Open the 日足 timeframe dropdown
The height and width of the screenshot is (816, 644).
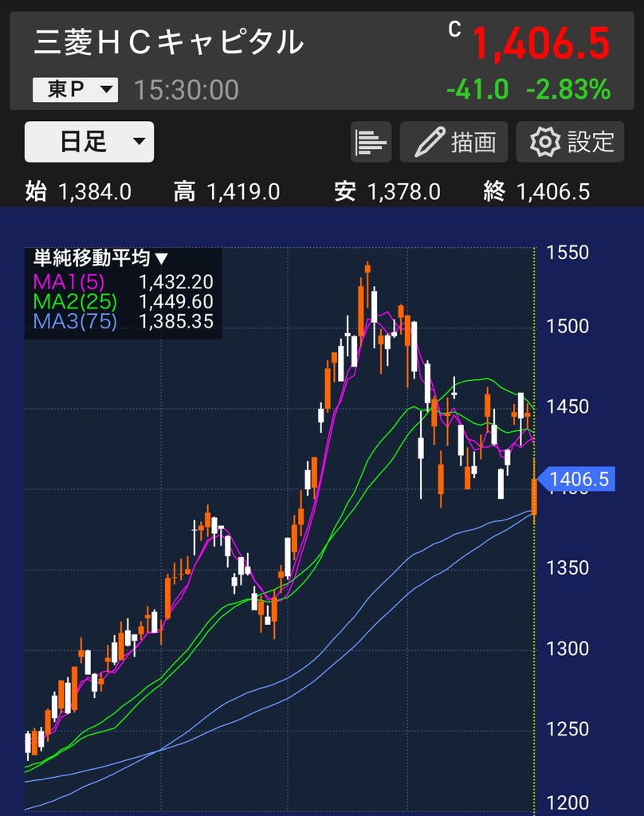pos(89,142)
